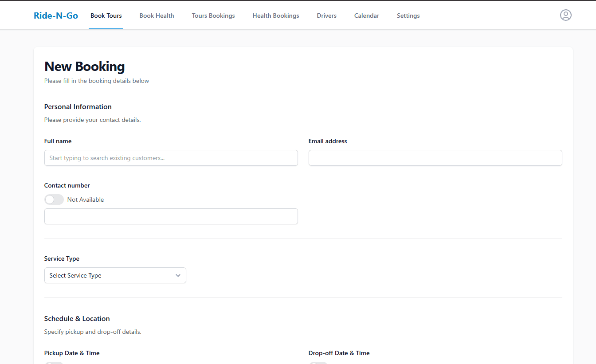Click 'Please provide your contact details.' text
Image resolution: width=596 pixels, height=364 pixels.
point(93,120)
